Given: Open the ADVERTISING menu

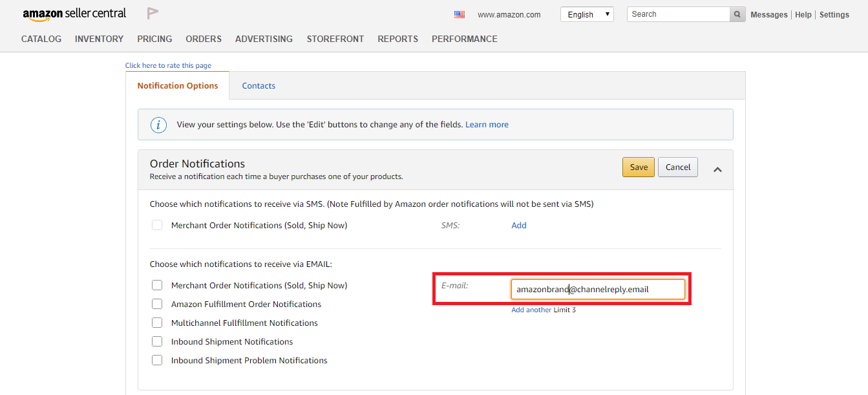Looking at the screenshot, I should [x=264, y=39].
